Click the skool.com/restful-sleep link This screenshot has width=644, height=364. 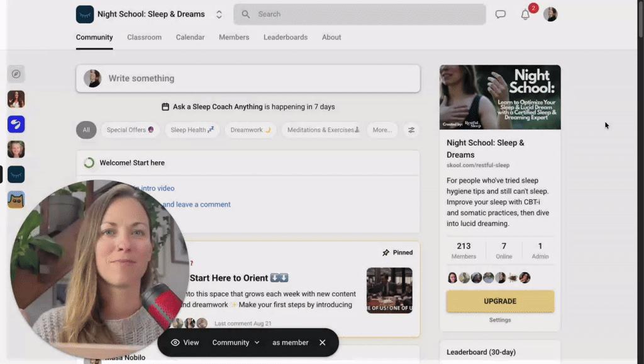tap(478, 166)
